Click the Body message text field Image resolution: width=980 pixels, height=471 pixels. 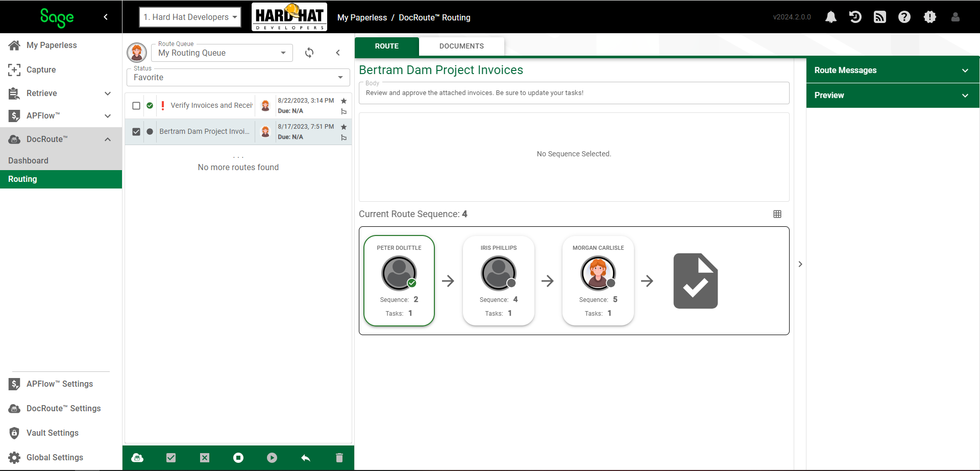pyautogui.click(x=574, y=93)
